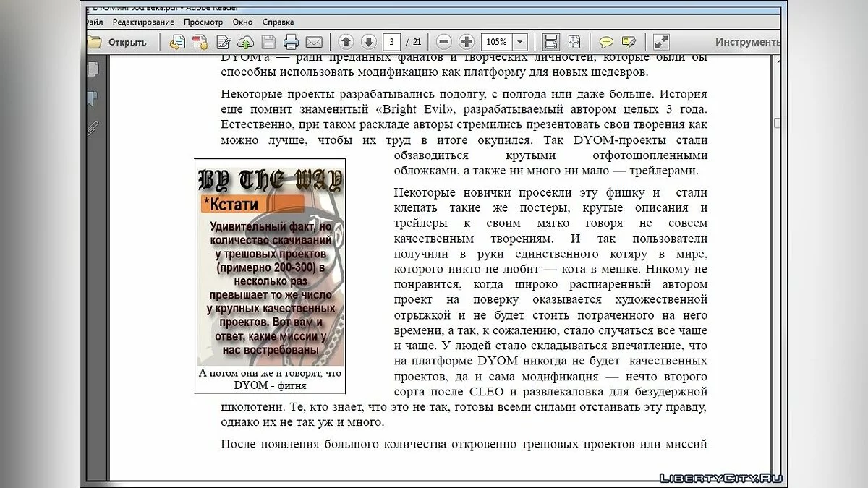Open the page thumbnails side panel
The width and height of the screenshot is (868, 488).
coord(93,69)
